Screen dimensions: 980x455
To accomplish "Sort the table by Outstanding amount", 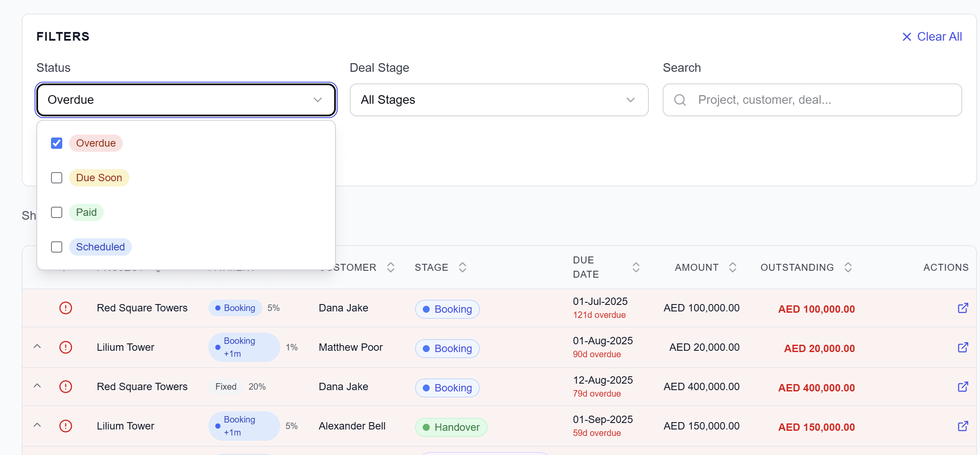I will point(848,267).
